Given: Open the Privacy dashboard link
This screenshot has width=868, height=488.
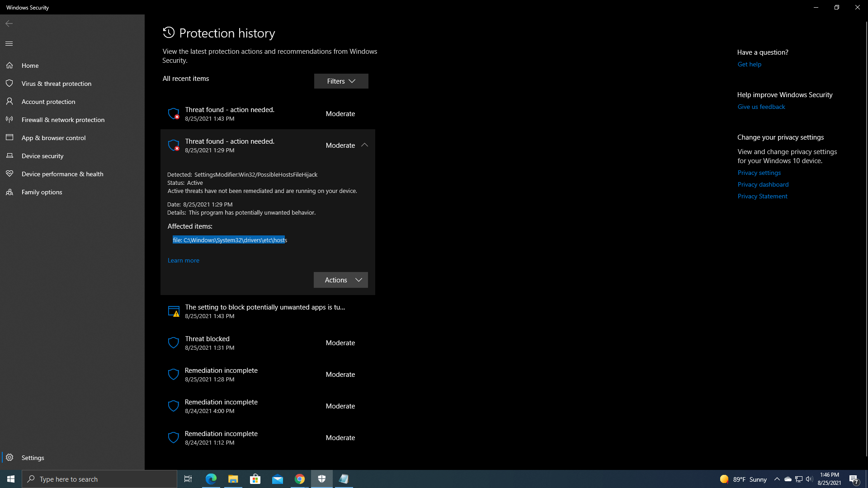Looking at the screenshot, I should pos(763,184).
